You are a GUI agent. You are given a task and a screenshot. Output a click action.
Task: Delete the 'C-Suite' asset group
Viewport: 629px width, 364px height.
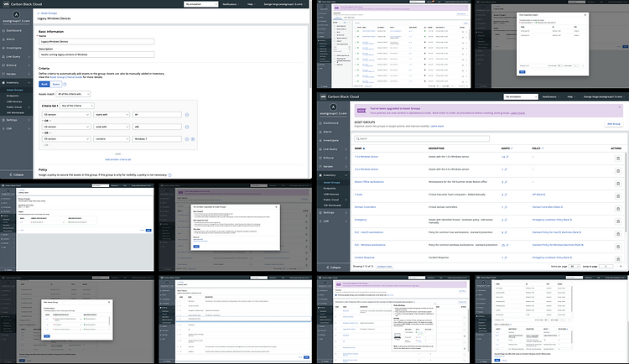[618, 196]
